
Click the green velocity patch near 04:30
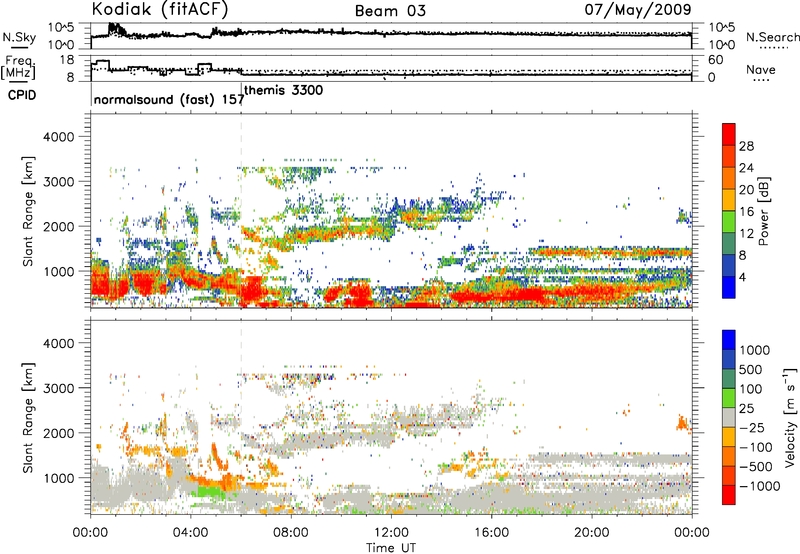click(209, 492)
